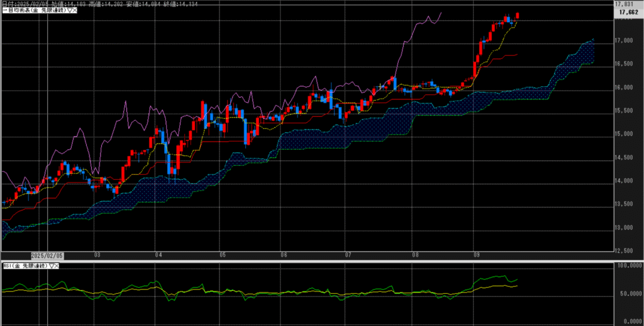Click the 0.0000 level on RSI axis

[x=629, y=321]
